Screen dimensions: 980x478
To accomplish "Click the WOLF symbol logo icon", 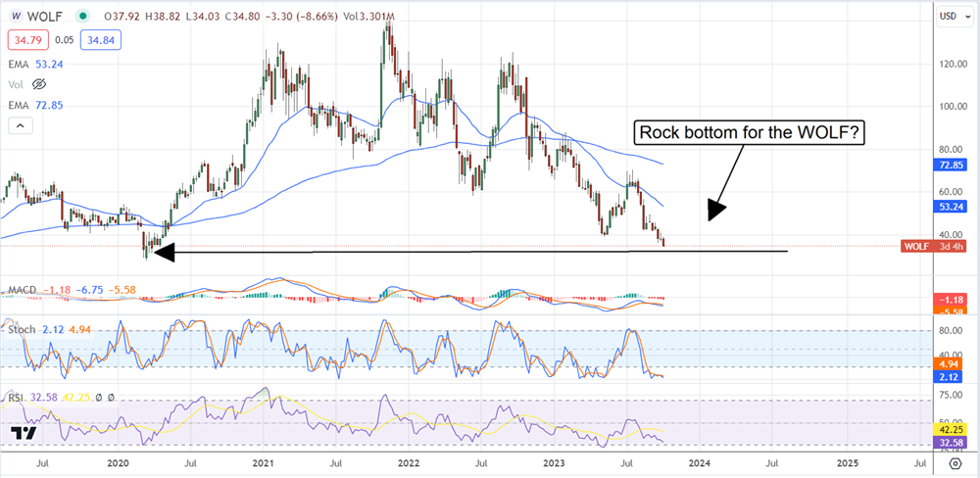I will click(17, 16).
